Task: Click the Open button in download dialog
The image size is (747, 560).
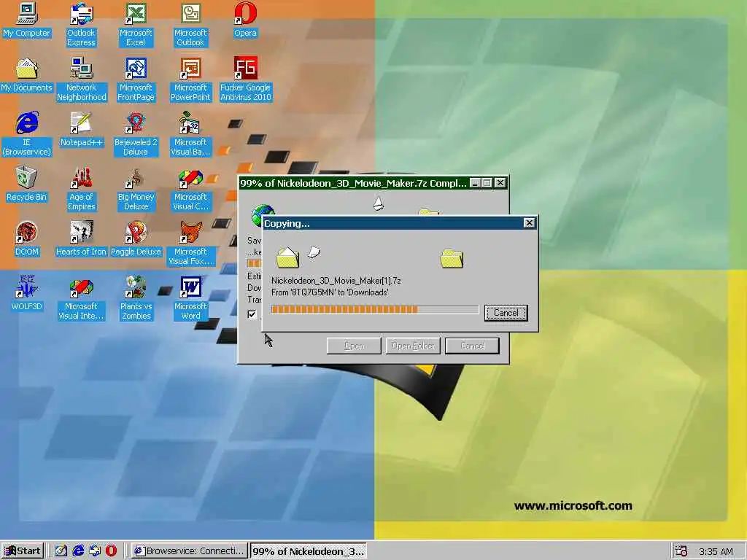Action: (x=354, y=346)
